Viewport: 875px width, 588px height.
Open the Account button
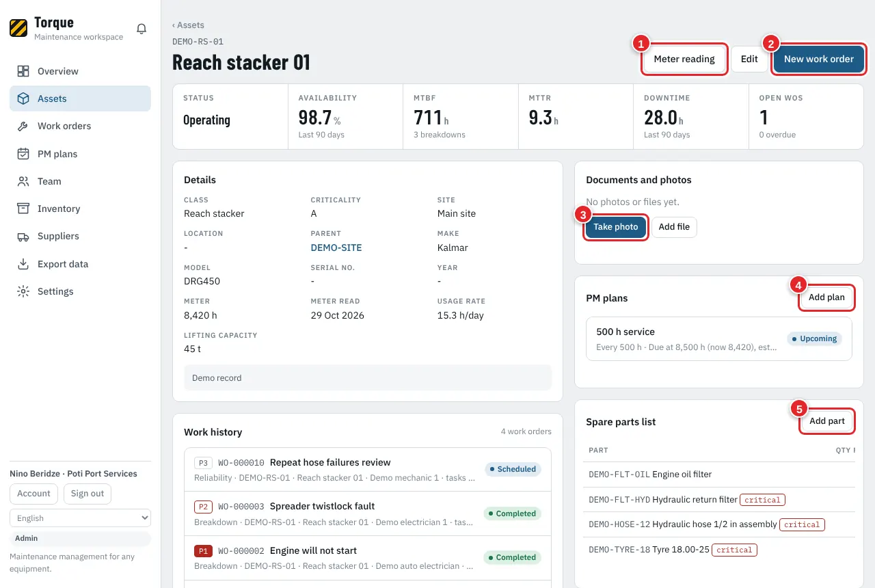tap(34, 494)
